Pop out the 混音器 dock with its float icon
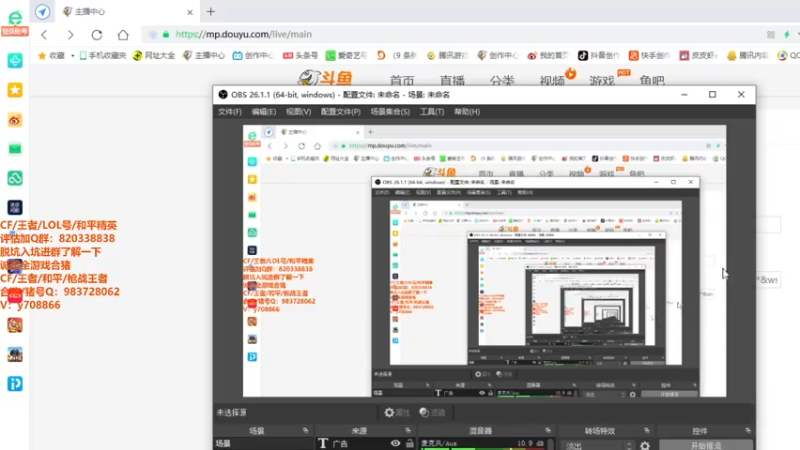This screenshot has width=800, height=450. click(548, 431)
